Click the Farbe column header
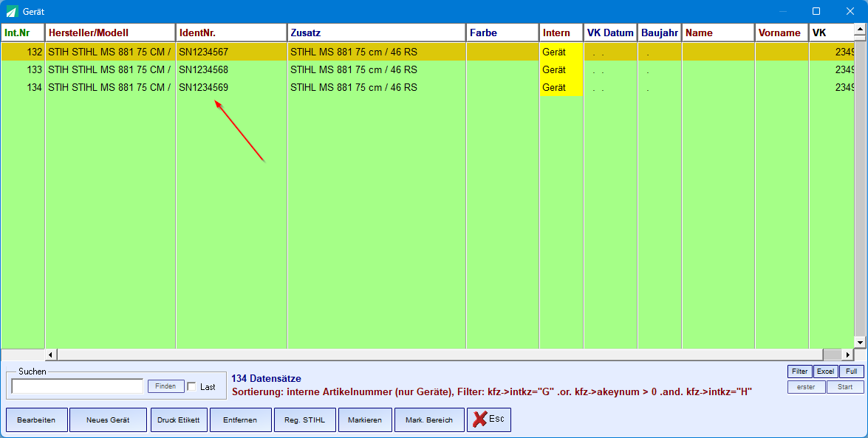 [502, 32]
